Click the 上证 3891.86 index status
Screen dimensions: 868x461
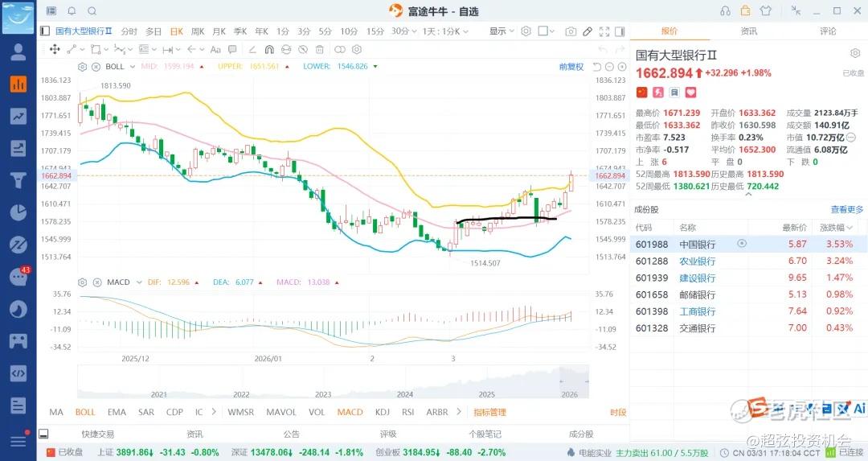[158, 452]
